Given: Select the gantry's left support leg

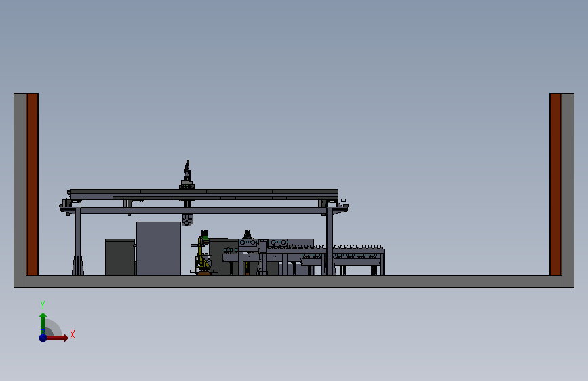Looking at the screenshot, I should (78, 241).
